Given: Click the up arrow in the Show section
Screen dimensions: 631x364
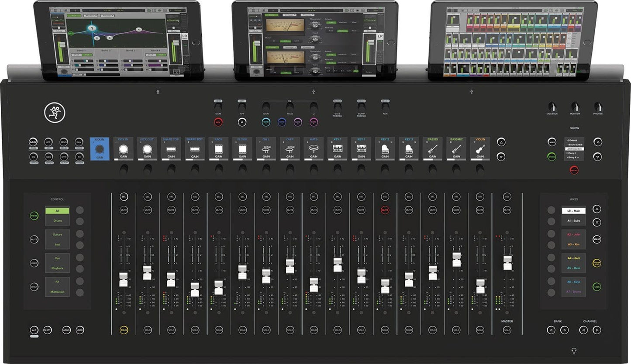Looking at the screenshot, I should [598, 142].
